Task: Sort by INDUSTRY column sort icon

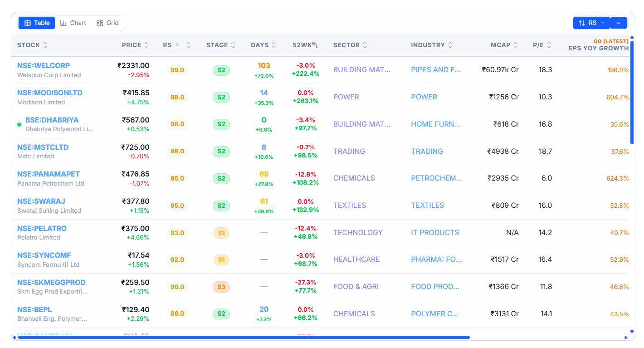Action: coord(450,45)
